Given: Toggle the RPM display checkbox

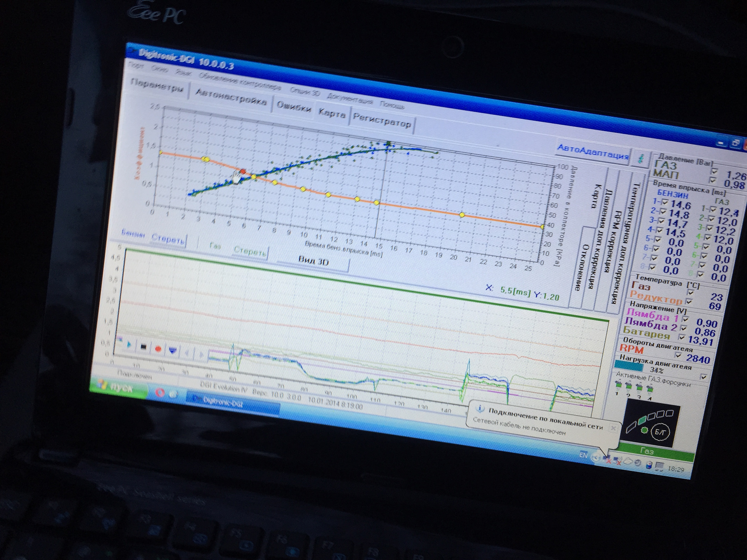Looking at the screenshot, I should coord(678,355).
